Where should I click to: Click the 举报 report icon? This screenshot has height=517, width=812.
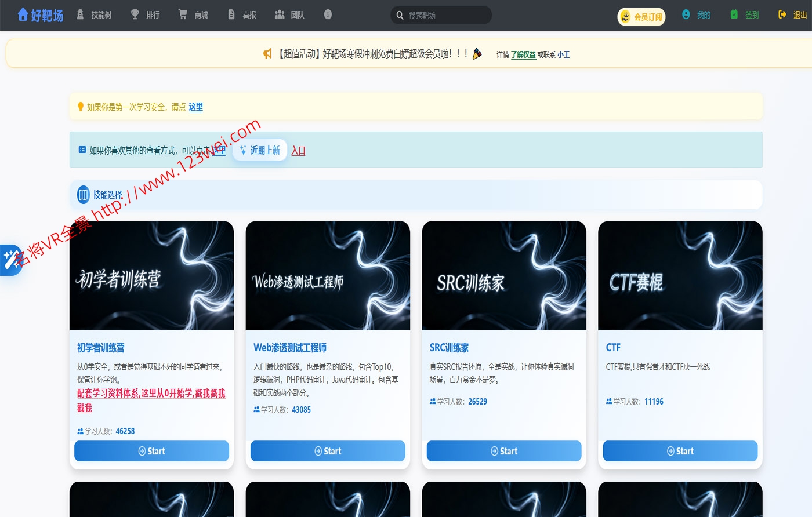click(231, 14)
